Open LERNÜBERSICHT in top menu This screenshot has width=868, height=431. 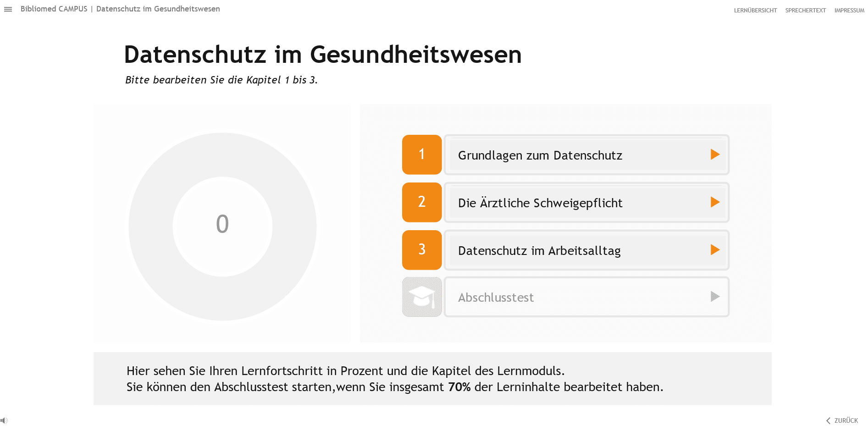755,11
